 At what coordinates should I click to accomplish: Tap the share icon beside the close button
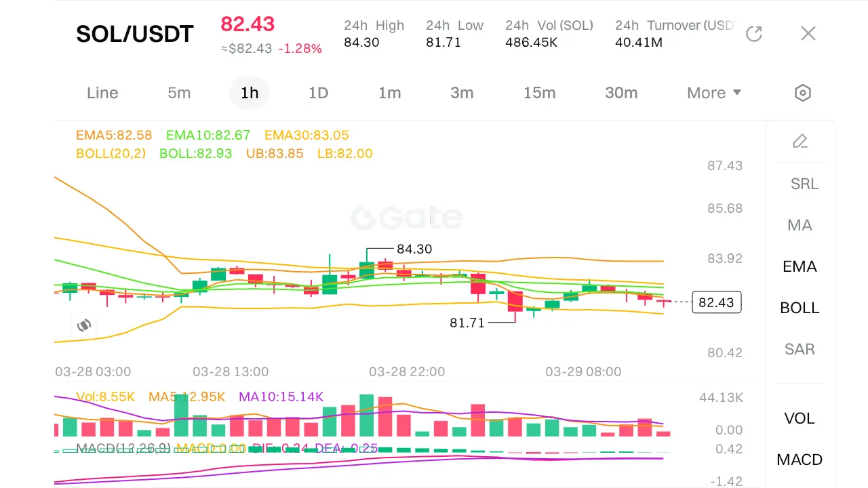(x=754, y=33)
